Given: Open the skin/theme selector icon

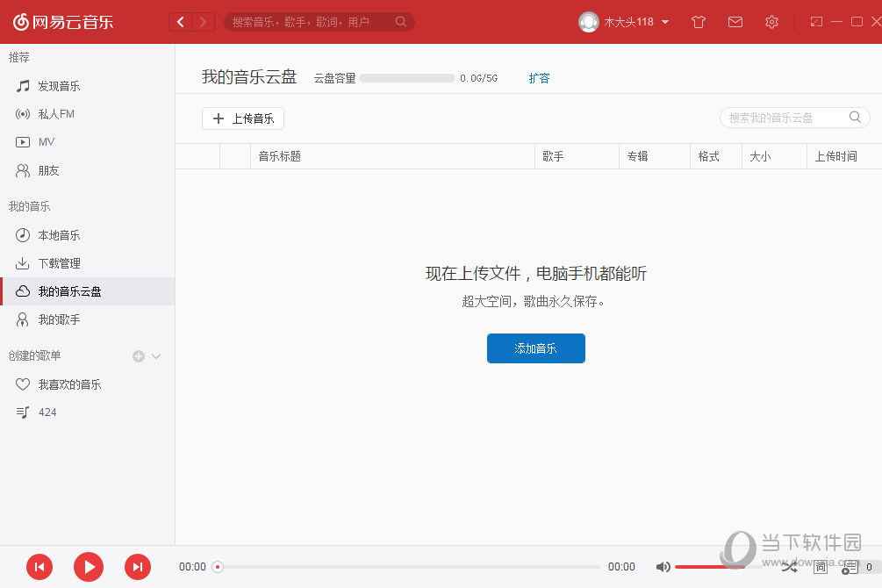Looking at the screenshot, I should (x=698, y=21).
